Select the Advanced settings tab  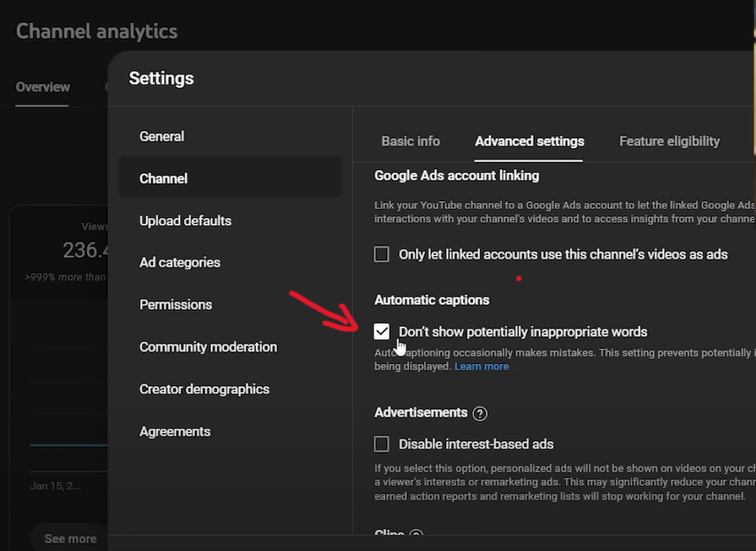point(529,142)
